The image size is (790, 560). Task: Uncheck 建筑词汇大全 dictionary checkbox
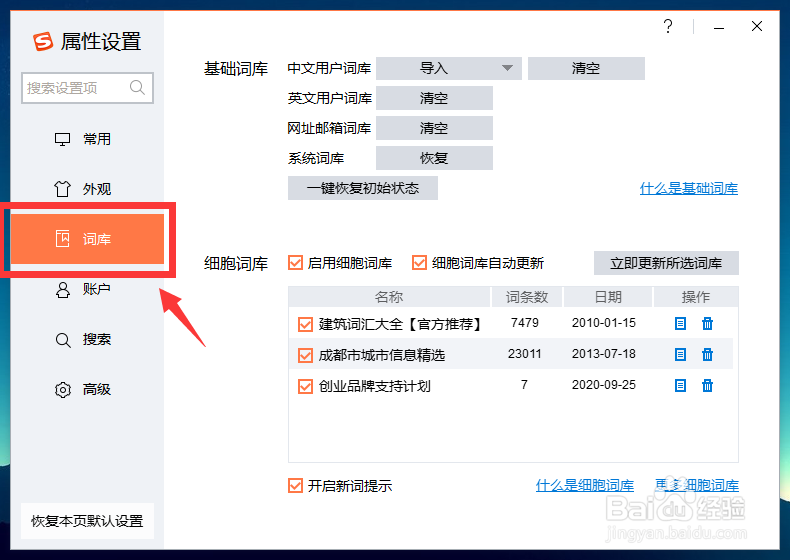305,324
